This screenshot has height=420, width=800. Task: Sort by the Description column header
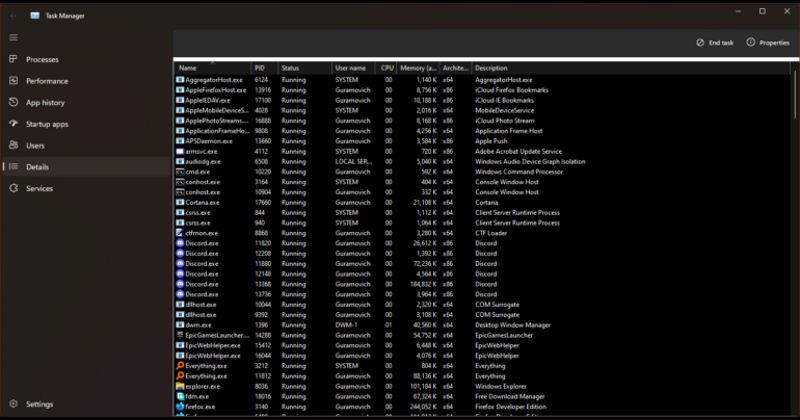[631, 68]
